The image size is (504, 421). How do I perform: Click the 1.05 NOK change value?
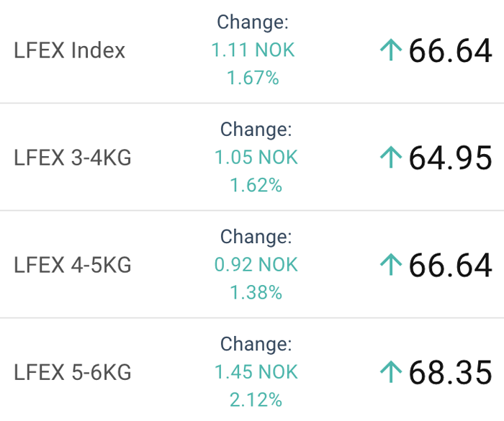256,158
